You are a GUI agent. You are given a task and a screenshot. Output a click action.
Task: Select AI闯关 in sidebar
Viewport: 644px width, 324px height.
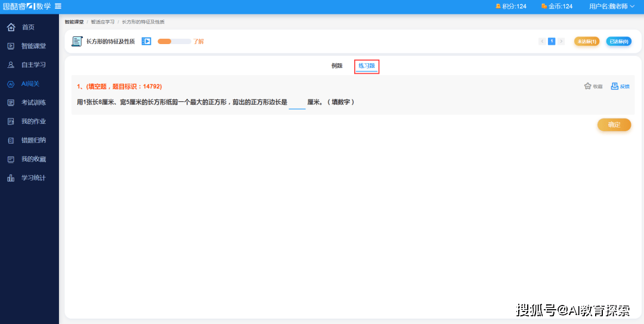click(30, 83)
